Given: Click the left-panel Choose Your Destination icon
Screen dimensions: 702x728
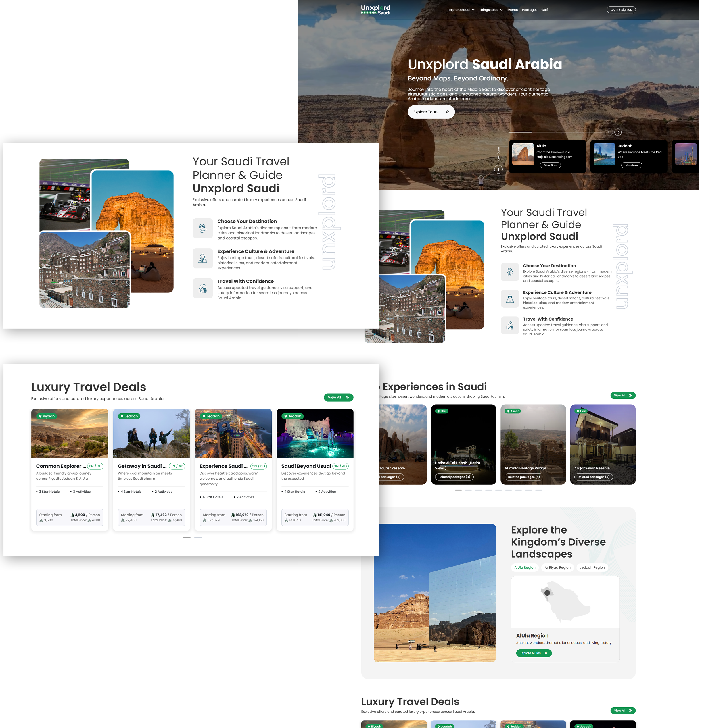Looking at the screenshot, I should 203,228.
